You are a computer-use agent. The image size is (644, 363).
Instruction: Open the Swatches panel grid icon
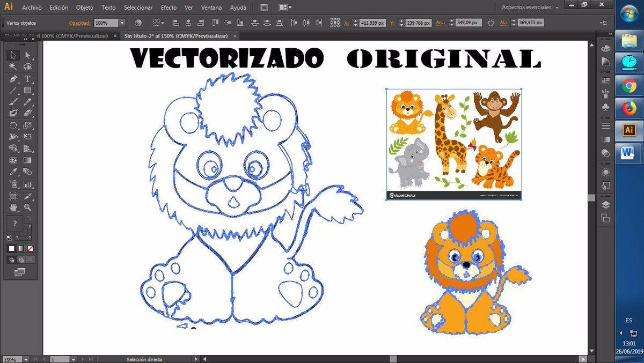[606, 80]
